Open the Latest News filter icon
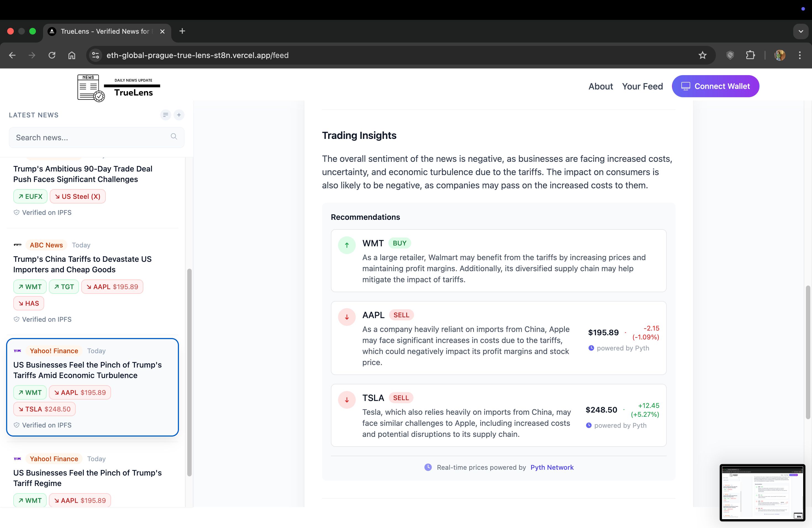The height and width of the screenshot is (528, 812). [x=165, y=115]
